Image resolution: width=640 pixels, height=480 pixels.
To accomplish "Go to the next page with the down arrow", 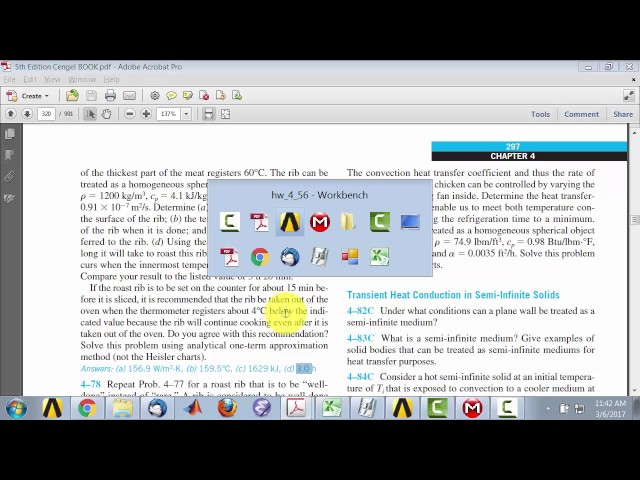I will (27, 114).
